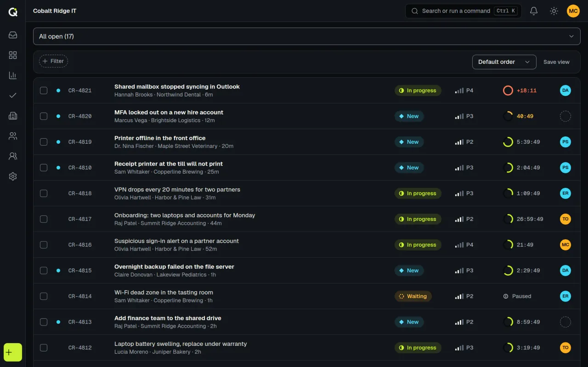This screenshot has height=367, width=588.
Task: Click the ER assignee avatar on CR-4814
Action: point(565,296)
